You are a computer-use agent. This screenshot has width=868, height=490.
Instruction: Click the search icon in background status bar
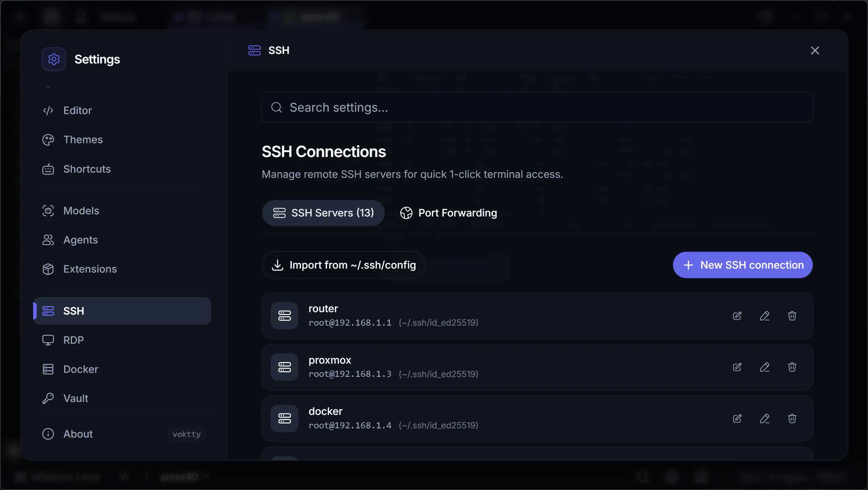click(x=643, y=477)
